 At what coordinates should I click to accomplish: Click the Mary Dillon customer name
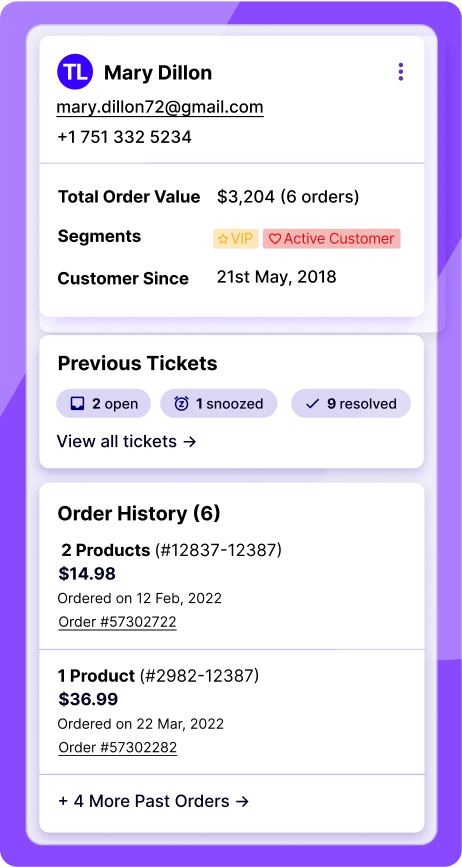tap(158, 72)
